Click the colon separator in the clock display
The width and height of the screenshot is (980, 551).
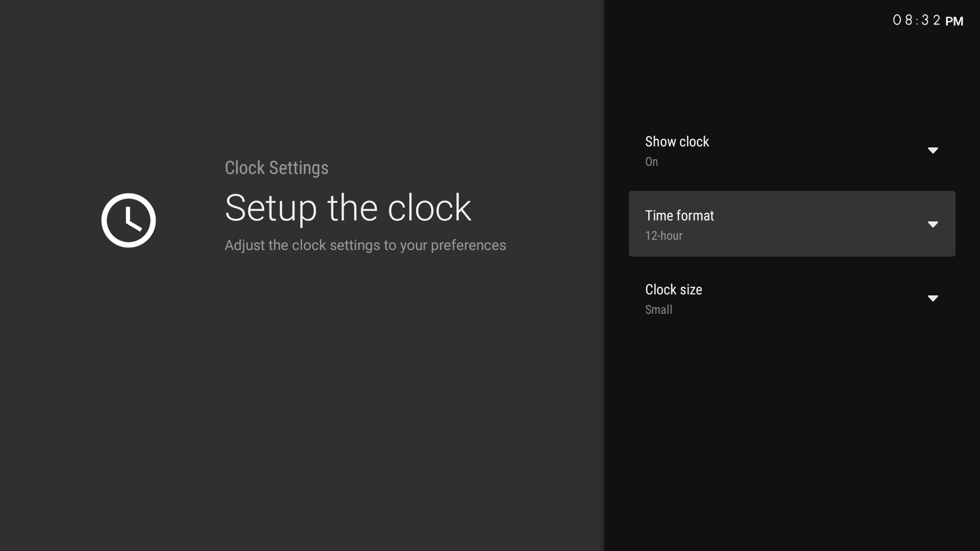917,21
